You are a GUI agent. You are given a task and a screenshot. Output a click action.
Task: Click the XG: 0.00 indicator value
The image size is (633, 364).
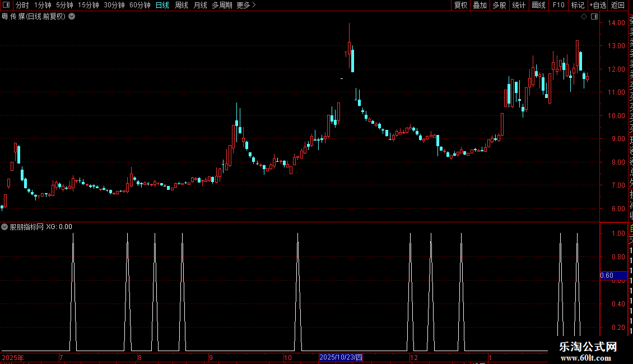(59, 227)
